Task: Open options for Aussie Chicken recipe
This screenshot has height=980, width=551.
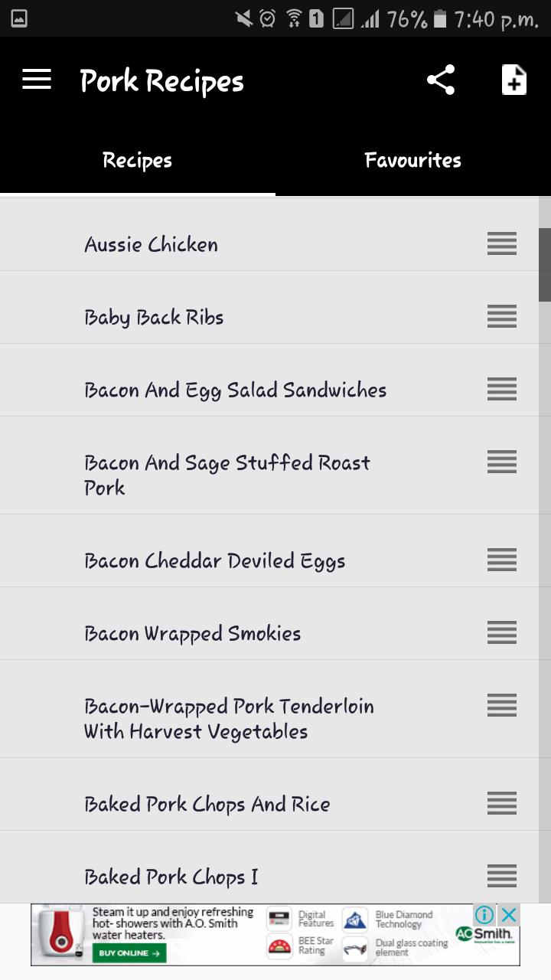Action: [x=501, y=243]
